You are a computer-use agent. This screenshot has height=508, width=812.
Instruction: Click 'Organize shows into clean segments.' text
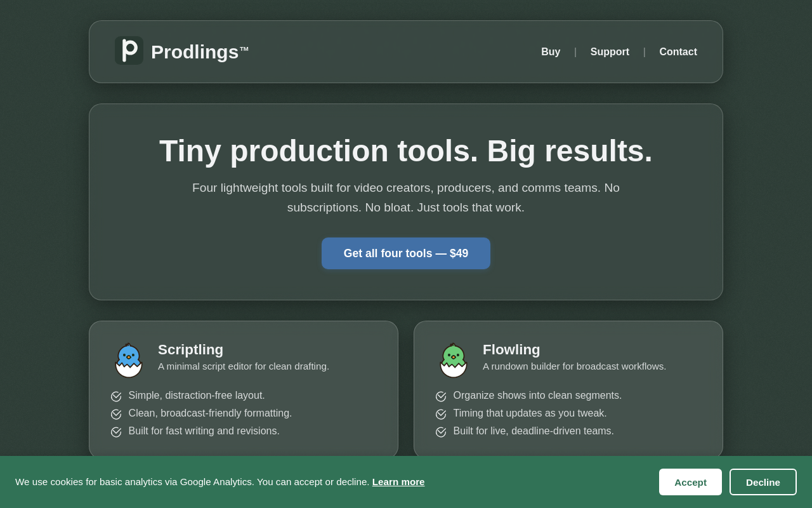(x=538, y=396)
